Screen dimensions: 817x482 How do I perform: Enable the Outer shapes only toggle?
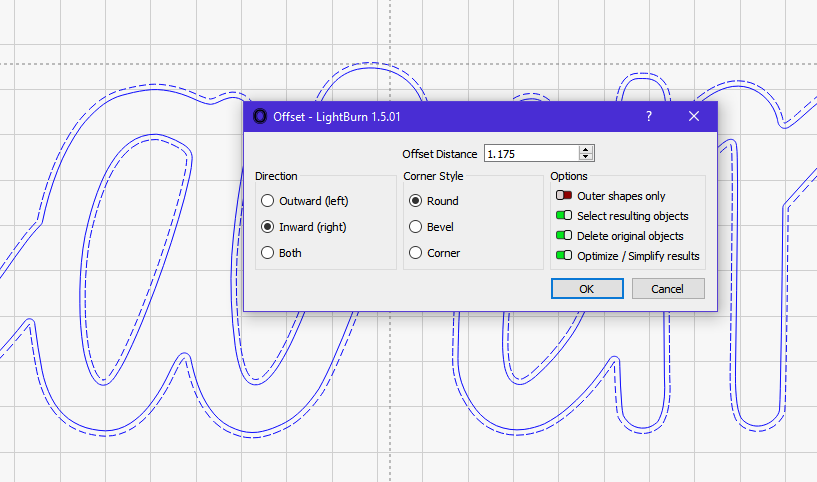[564, 195]
